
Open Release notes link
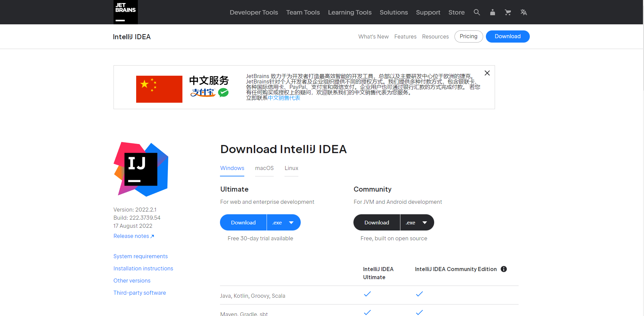click(x=134, y=236)
